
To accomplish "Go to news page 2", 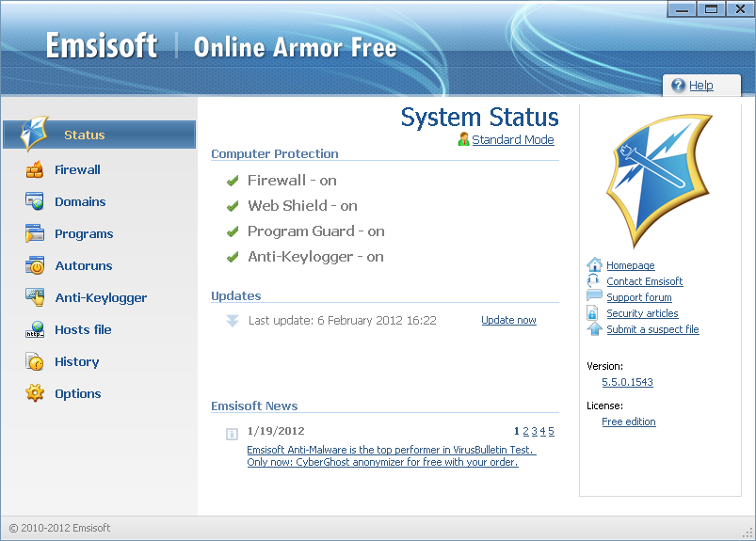I will [525, 431].
